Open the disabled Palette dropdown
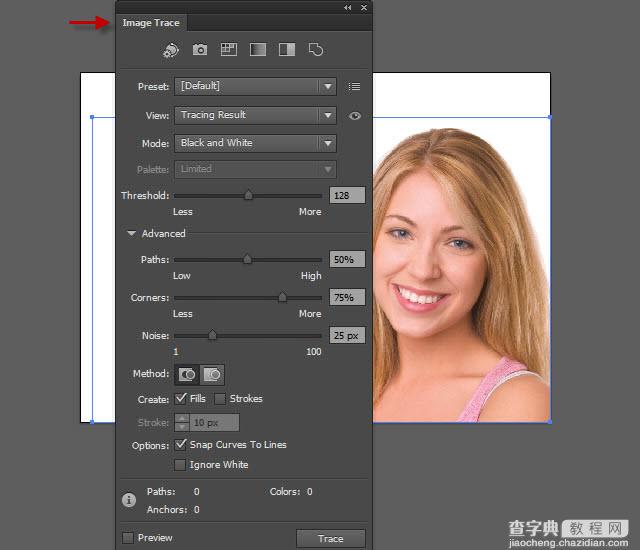Viewport: 640px width, 550px height. pos(255,169)
